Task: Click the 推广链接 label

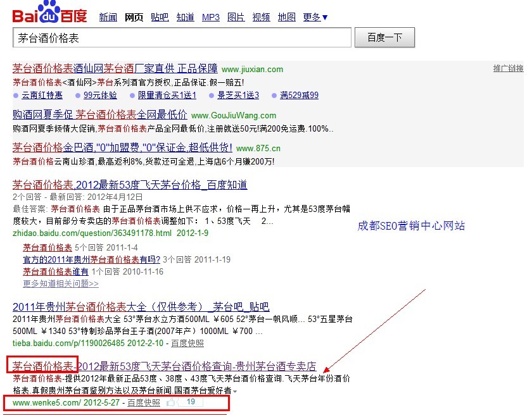Action: point(508,68)
